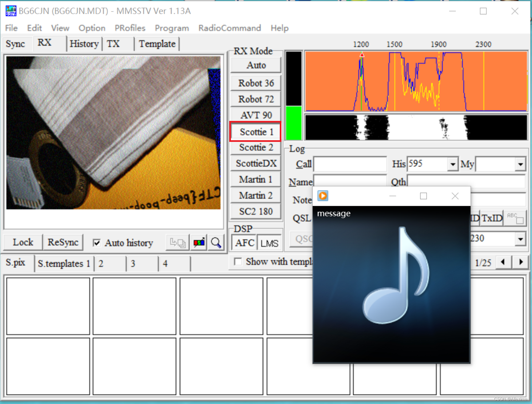Click the right arrow to next picture page
The height and width of the screenshot is (404, 532).
pos(521,262)
